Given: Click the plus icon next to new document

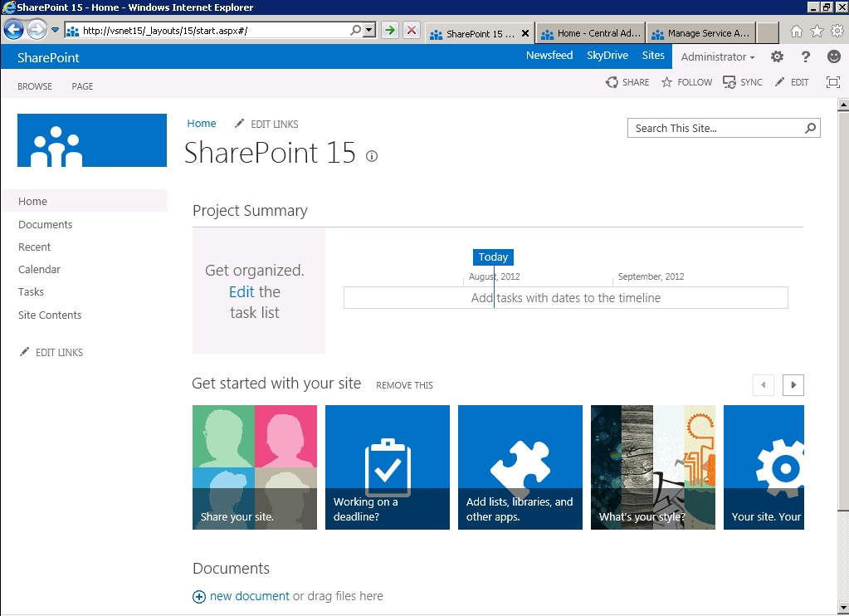Looking at the screenshot, I should tap(198, 596).
